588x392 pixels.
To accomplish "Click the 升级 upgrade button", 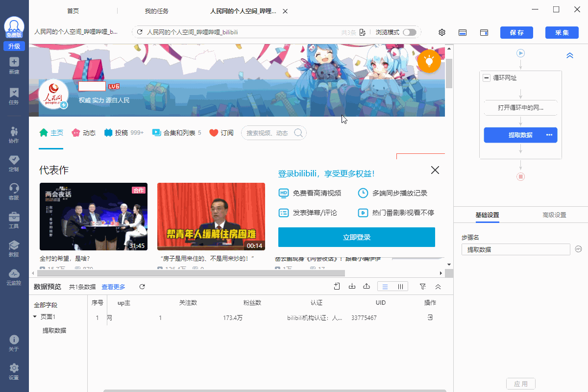I will click(x=14, y=47).
